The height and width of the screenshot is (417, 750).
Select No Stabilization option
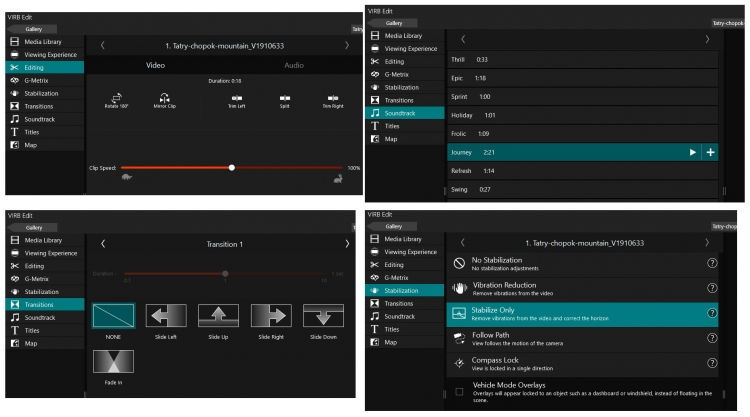pyautogui.click(x=583, y=263)
